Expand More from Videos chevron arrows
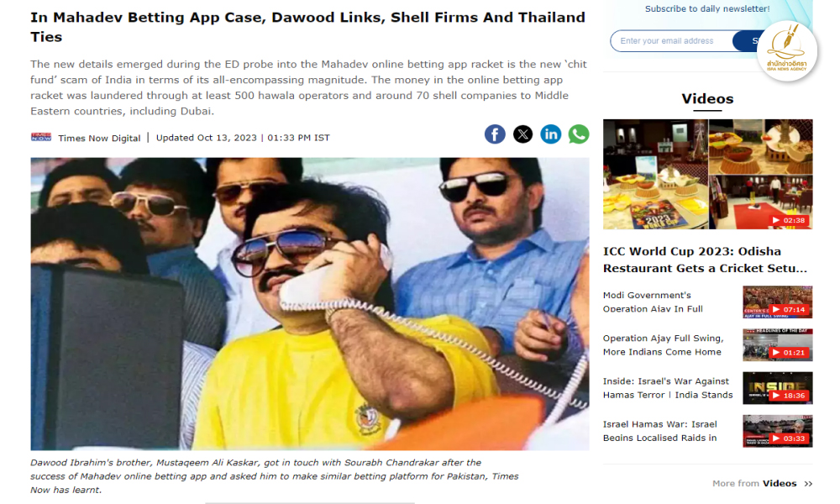Image resolution: width=840 pixels, height=504 pixels. point(808,484)
